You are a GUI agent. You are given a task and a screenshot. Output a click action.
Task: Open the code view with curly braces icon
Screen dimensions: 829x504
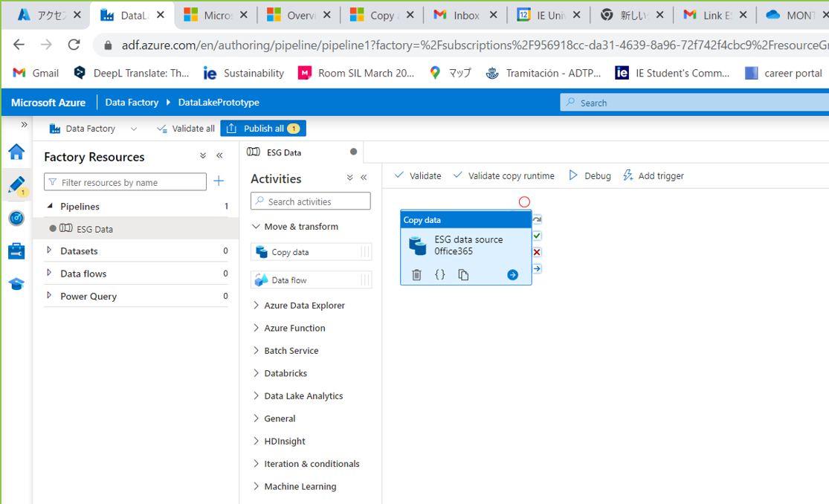(439, 274)
